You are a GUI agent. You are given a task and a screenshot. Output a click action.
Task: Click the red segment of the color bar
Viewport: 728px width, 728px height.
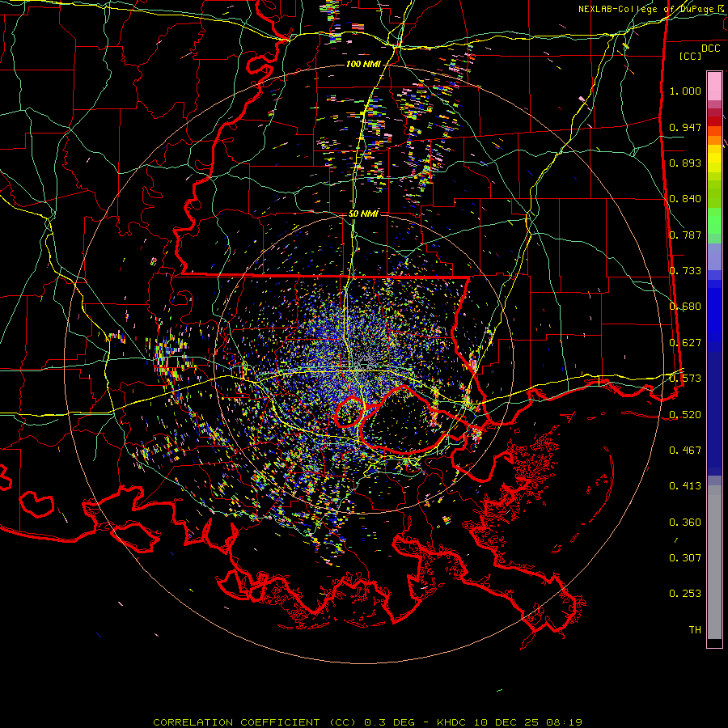714,121
